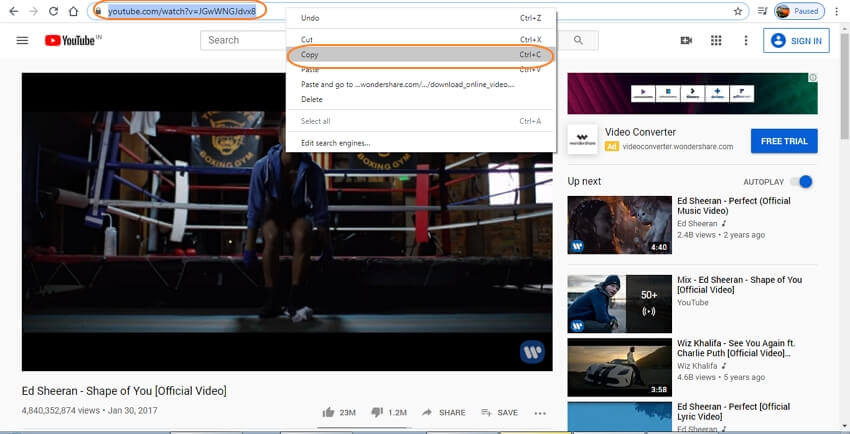
Task: Click the SHARE button under video
Action: click(443, 412)
